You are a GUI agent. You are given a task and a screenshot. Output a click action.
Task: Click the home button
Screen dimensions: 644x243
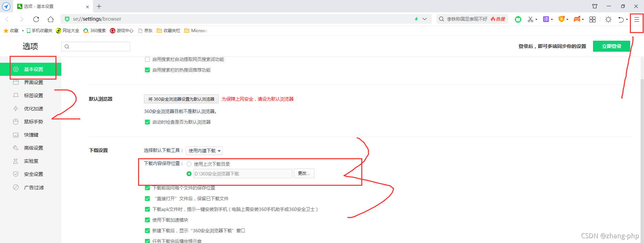[51, 19]
